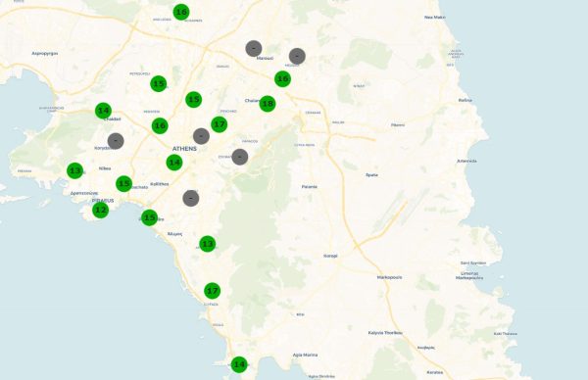588x380 pixels.
Task: Select the Spata label on map
Action: point(371,175)
